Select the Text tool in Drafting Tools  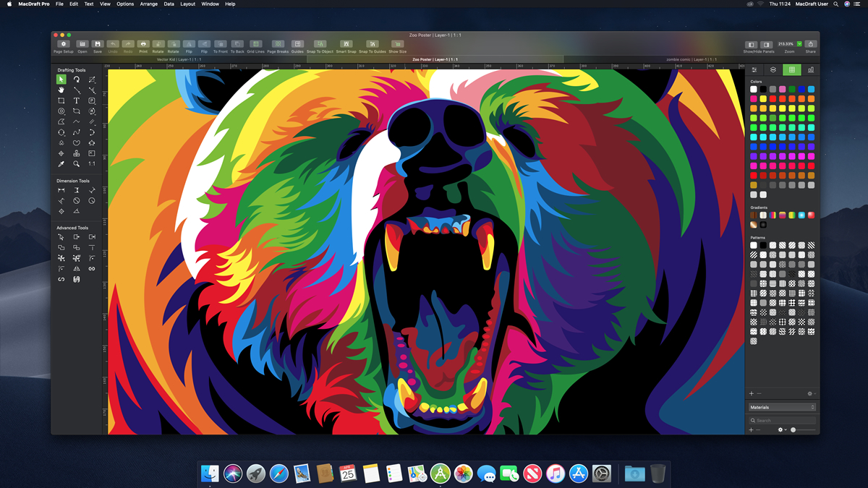click(77, 100)
